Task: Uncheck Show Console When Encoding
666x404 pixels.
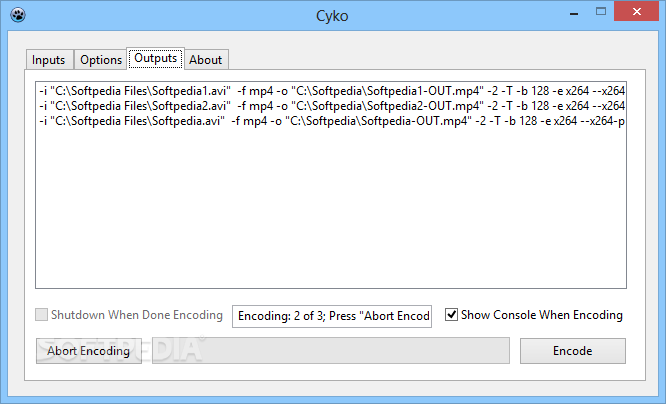Action: 452,315
